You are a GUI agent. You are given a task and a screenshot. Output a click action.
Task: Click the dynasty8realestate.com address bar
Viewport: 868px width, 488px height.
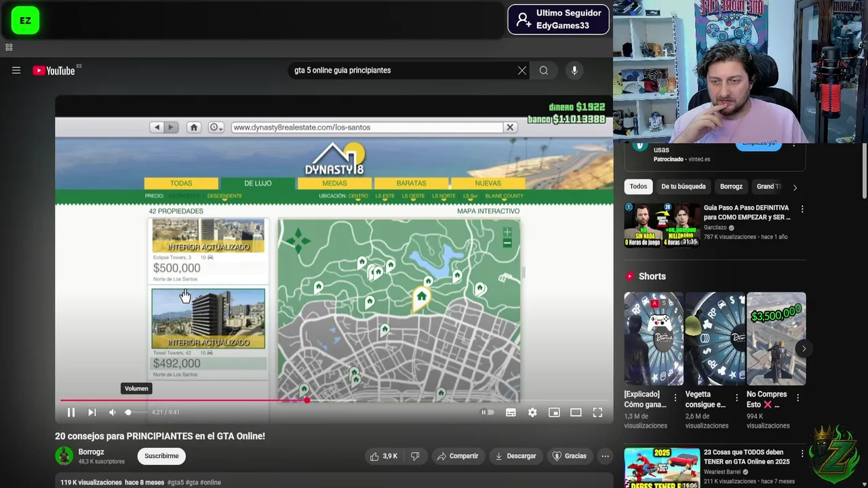tap(367, 127)
